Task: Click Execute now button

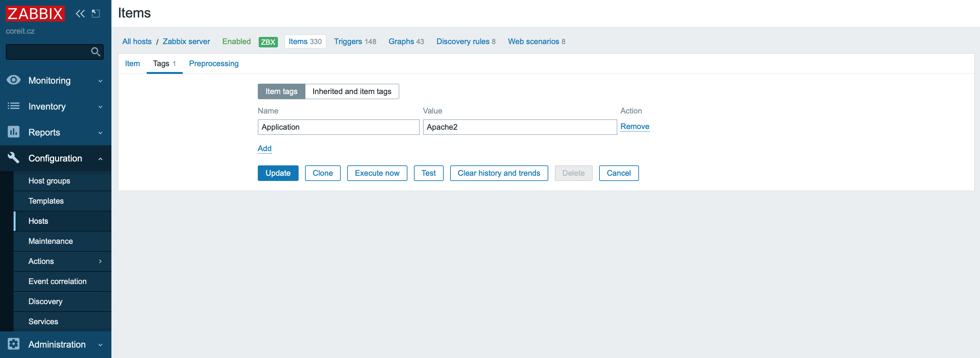Action: pos(377,173)
